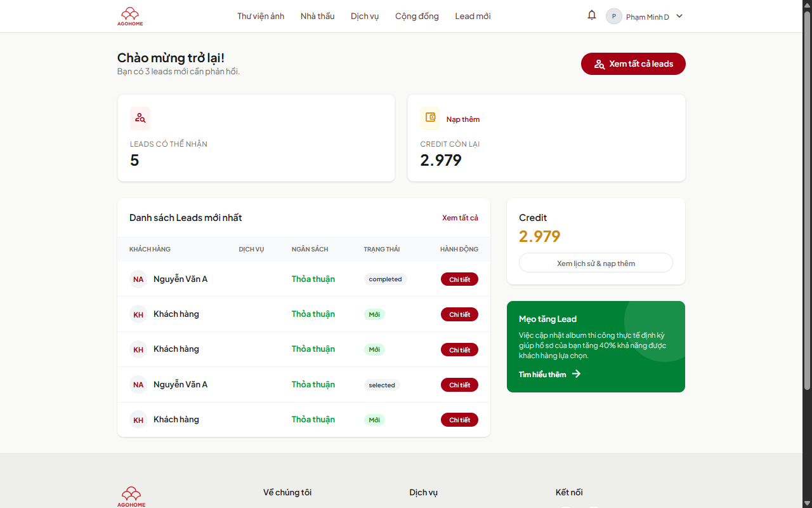Click NA avatar in completed row
Image resolution: width=812 pixels, height=508 pixels.
138,279
